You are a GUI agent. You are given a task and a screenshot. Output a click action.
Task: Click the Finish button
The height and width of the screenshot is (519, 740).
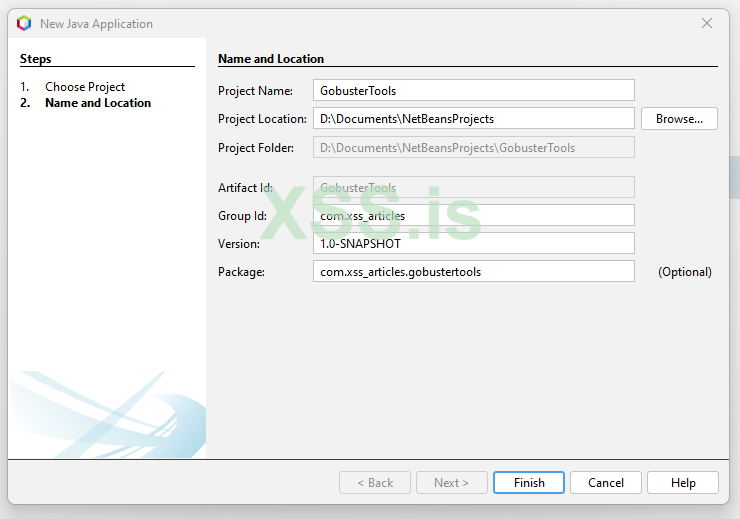[x=529, y=483]
